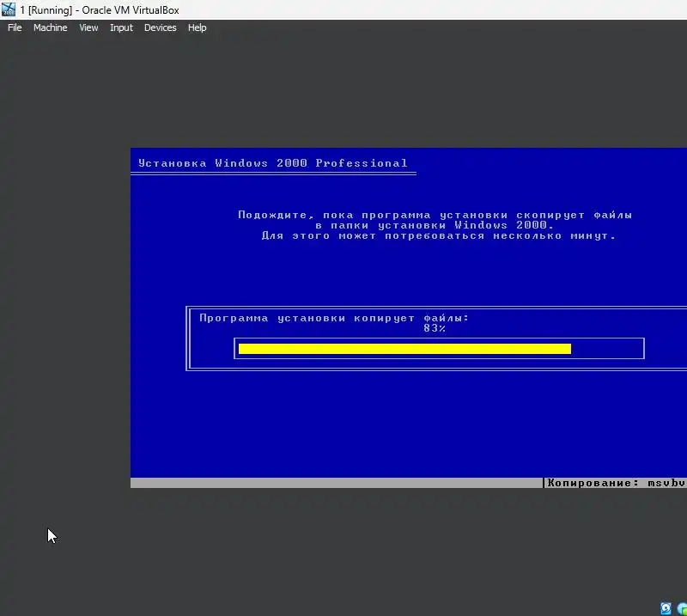Open the Input menu
The width and height of the screenshot is (687, 616).
pos(121,27)
